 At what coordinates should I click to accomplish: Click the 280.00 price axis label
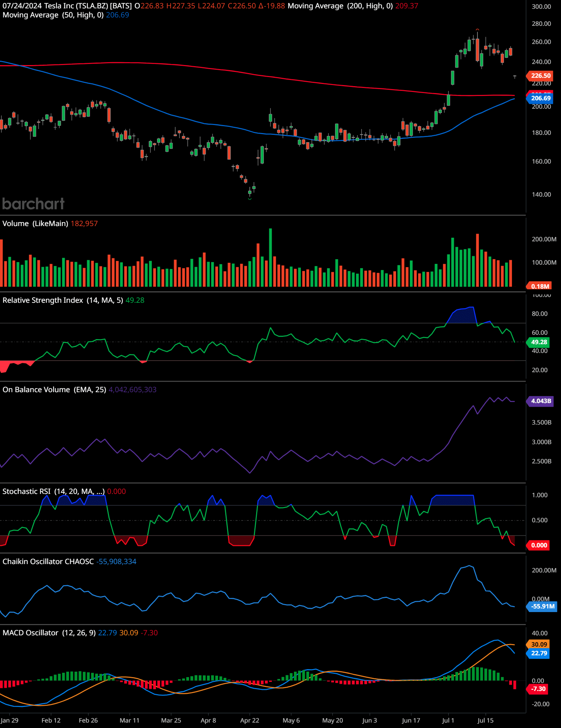click(x=541, y=24)
